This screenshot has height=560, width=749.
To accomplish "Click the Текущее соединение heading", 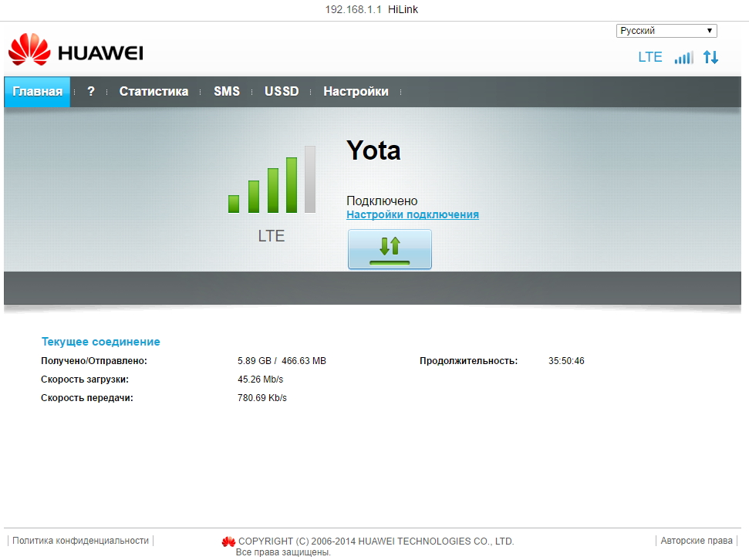I will click(x=101, y=342).
